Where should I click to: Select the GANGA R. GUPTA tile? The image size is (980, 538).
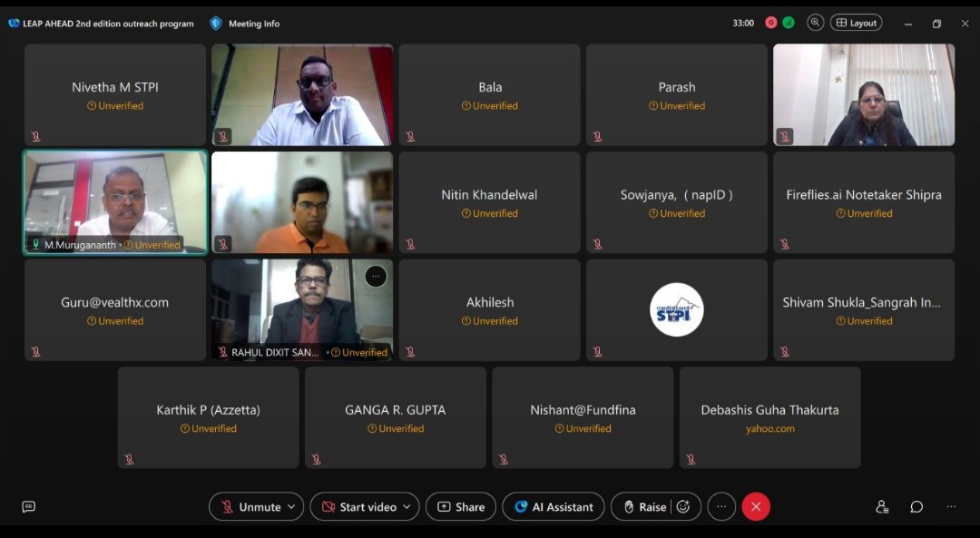pyautogui.click(x=396, y=417)
